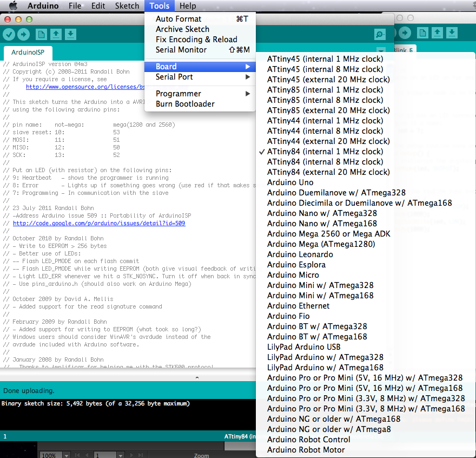Click the New sketch icon in ArduinoISP window
Screen dimensions: 476x458
pyautogui.click(x=41, y=34)
